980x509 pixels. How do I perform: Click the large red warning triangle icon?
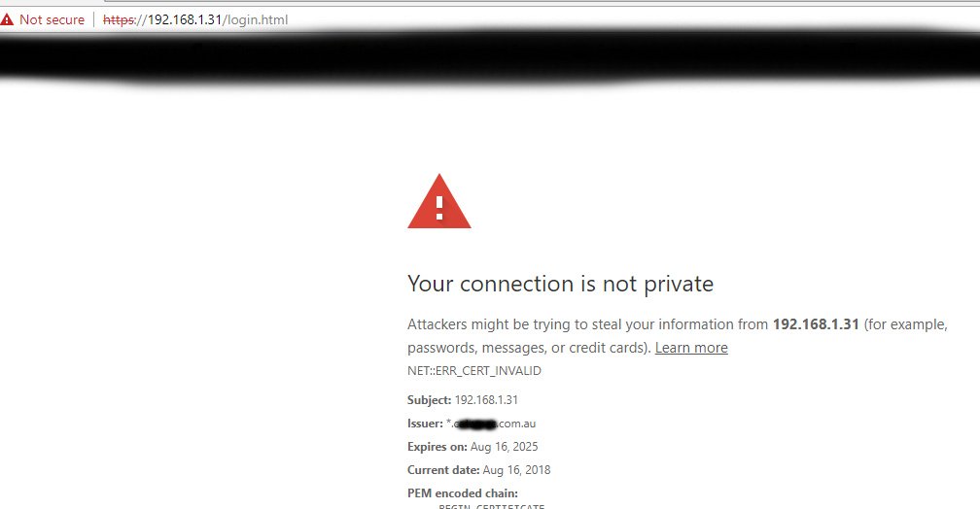click(439, 201)
